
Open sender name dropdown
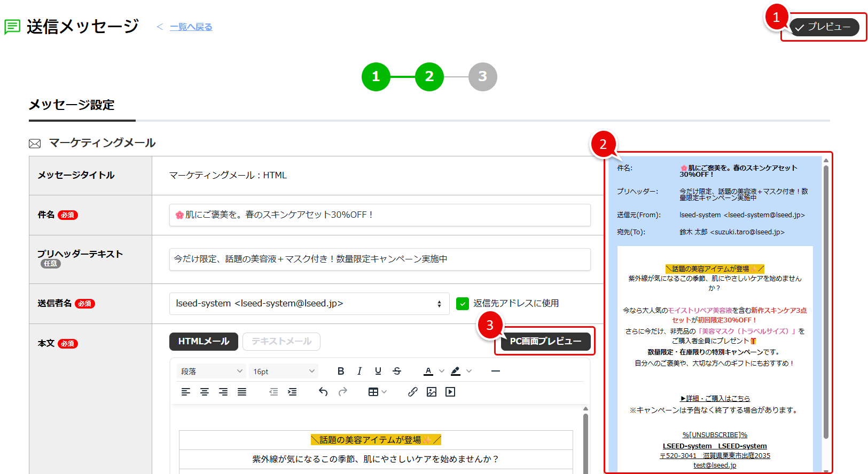pos(309,304)
